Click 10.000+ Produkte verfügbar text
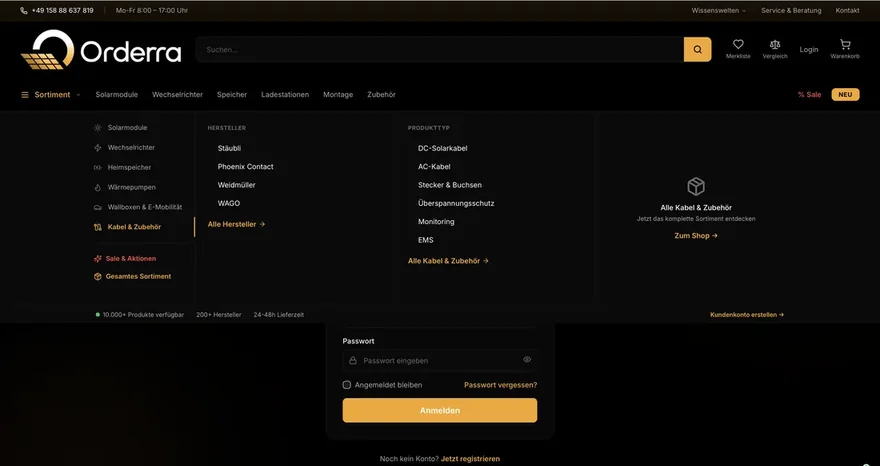The image size is (880, 466). [143, 315]
